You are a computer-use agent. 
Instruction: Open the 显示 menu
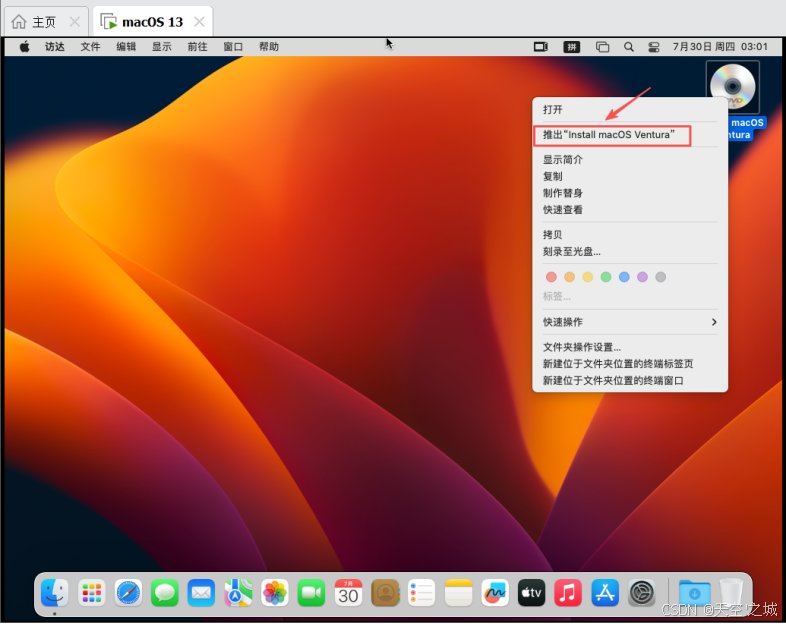(x=161, y=47)
